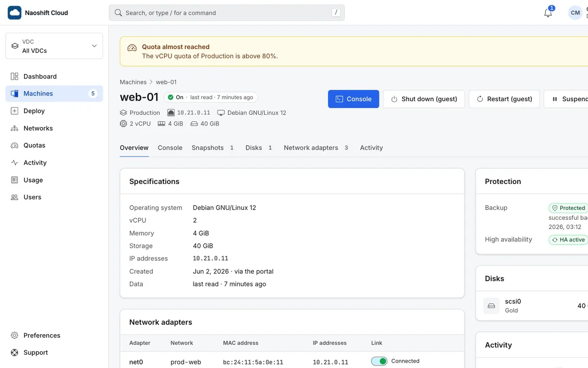Viewport: 588px width, 368px height.
Task: Open Networks in the sidebar
Action: tap(54, 128)
